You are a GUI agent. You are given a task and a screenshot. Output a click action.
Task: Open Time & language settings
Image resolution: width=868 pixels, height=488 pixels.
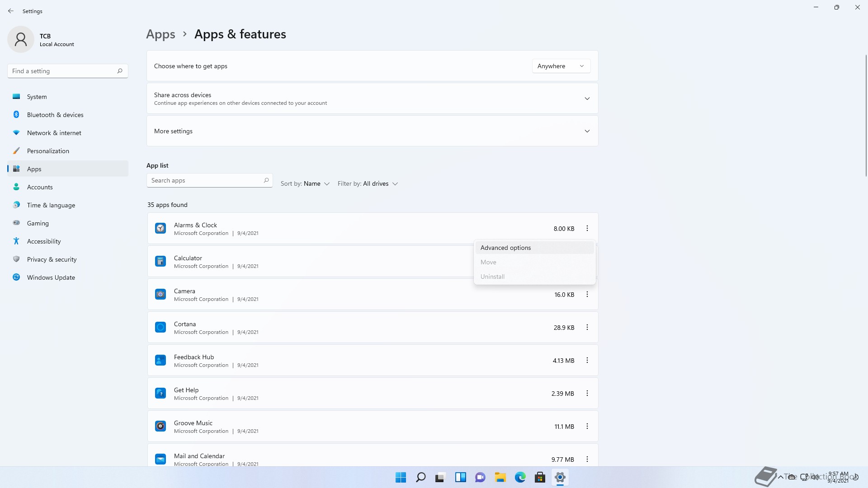pos(68,205)
